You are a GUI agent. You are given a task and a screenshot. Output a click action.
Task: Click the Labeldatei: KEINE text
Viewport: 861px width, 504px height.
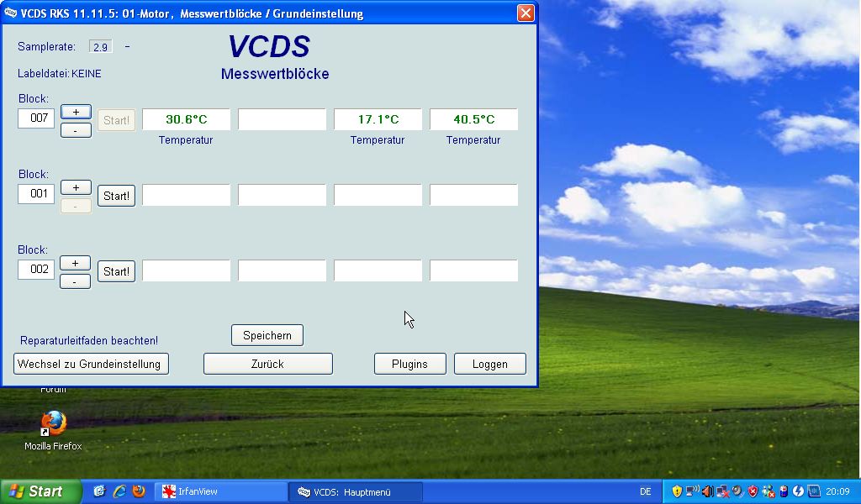60,73
